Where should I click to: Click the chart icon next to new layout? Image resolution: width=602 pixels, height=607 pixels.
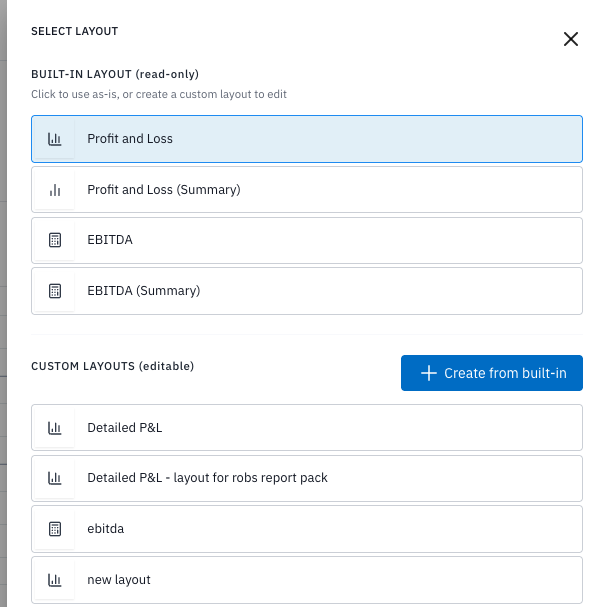coord(55,580)
